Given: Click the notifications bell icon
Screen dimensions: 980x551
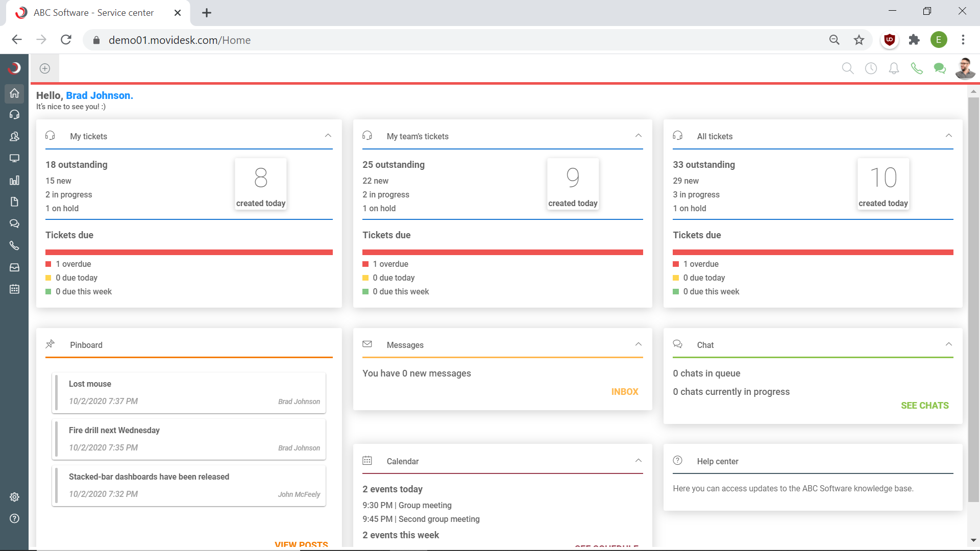Looking at the screenshot, I should pyautogui.click(x=894, y=68).
